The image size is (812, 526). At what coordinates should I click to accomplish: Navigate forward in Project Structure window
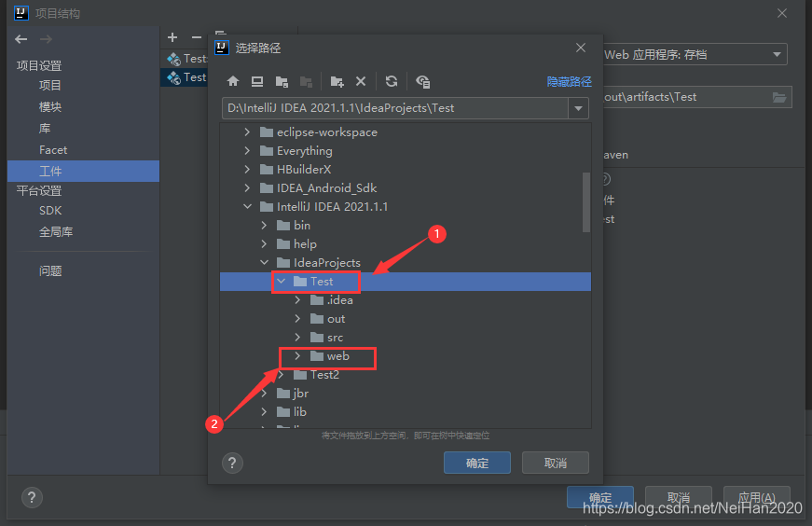46,39
